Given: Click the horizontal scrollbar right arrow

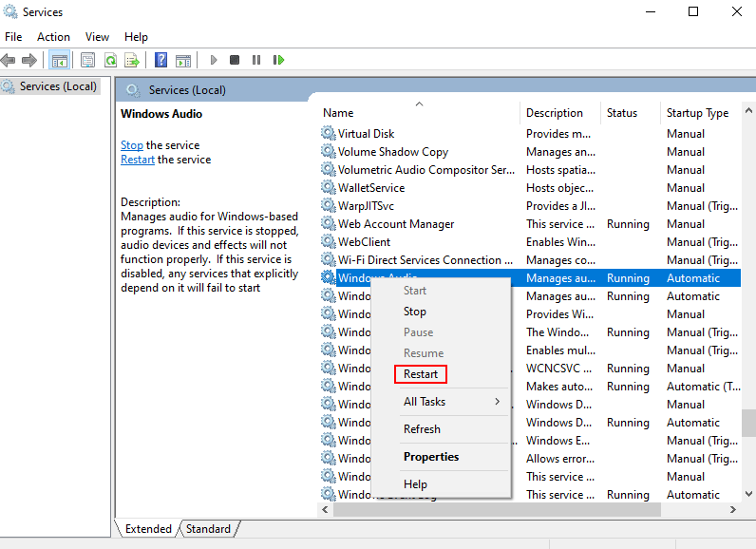Looking at the screenshot, I should 733,509.
